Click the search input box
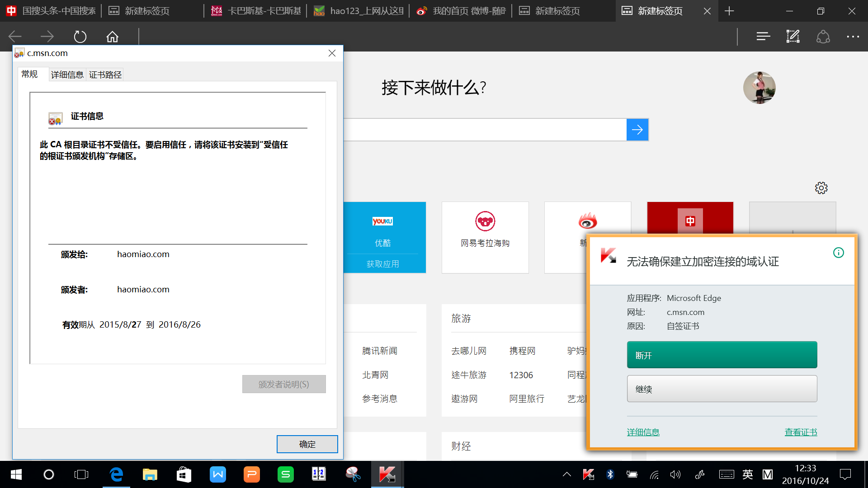 (485, 130)
